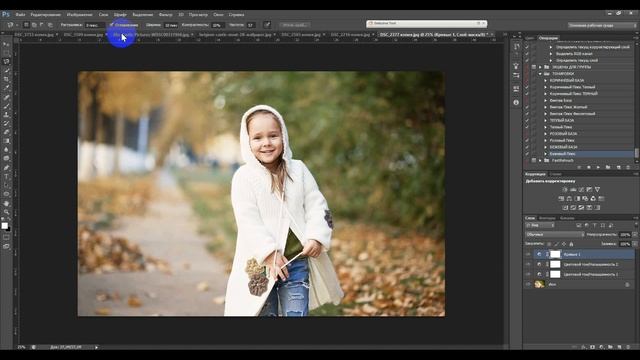
Task: Select the Clone Stamp tool
Action: (x=6, y=115)
